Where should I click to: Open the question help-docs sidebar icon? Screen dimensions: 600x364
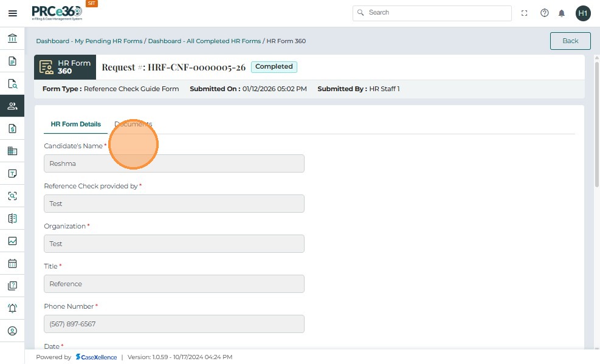[x=12, y=286]
